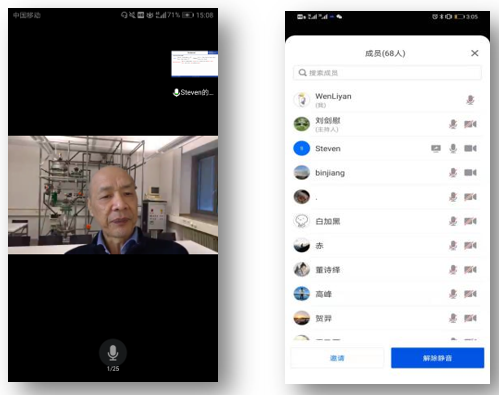This screenshot has height=395, width=499.
Task: Tap the blue unmute button at bottom
Action: 437,358
